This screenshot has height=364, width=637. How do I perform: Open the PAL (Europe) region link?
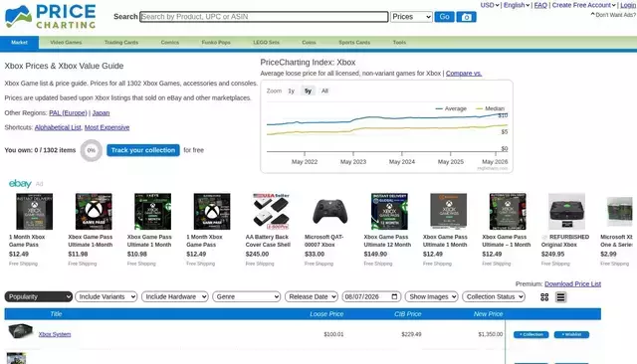click(x=68, y=112)
